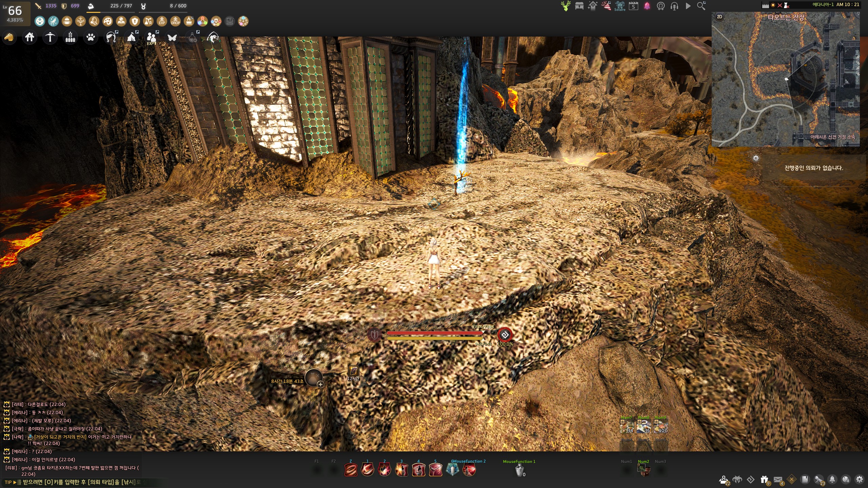Click the tri-color triangle nodes buff icon
This screenshot has width=868, height=488.
coord(202,21)
